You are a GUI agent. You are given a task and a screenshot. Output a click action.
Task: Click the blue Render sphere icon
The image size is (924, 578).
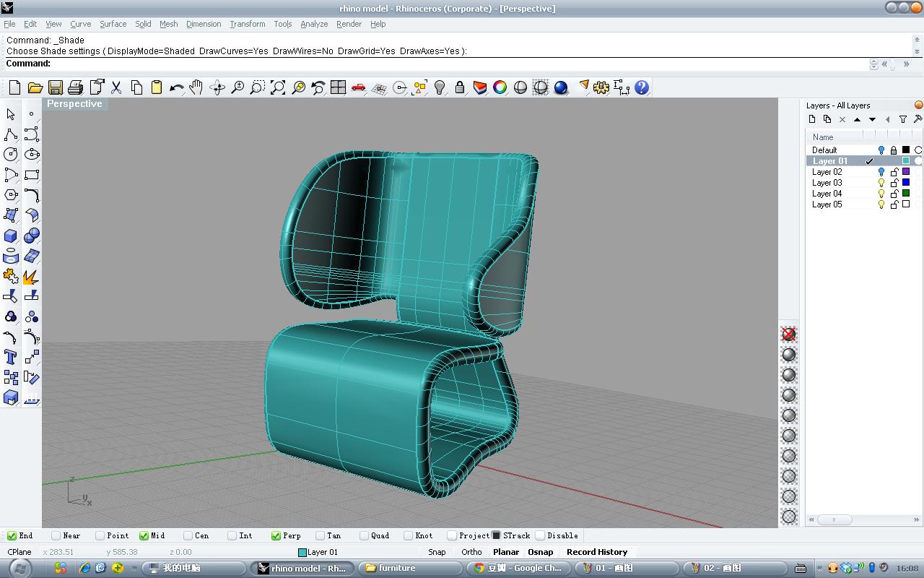(x=561, y=87)
